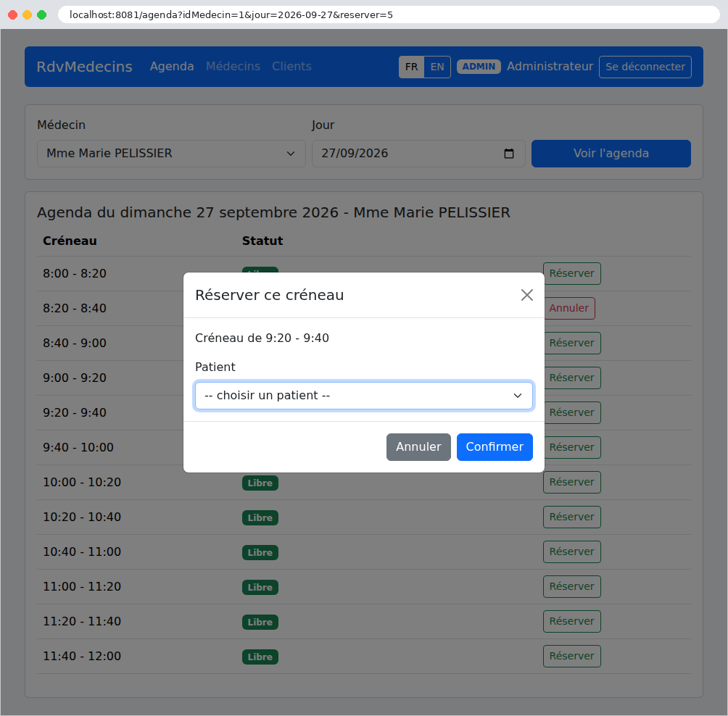This screenshot has height=716, width=728.
Task: Click the Jour date input field
Action: tap(418, 154)
